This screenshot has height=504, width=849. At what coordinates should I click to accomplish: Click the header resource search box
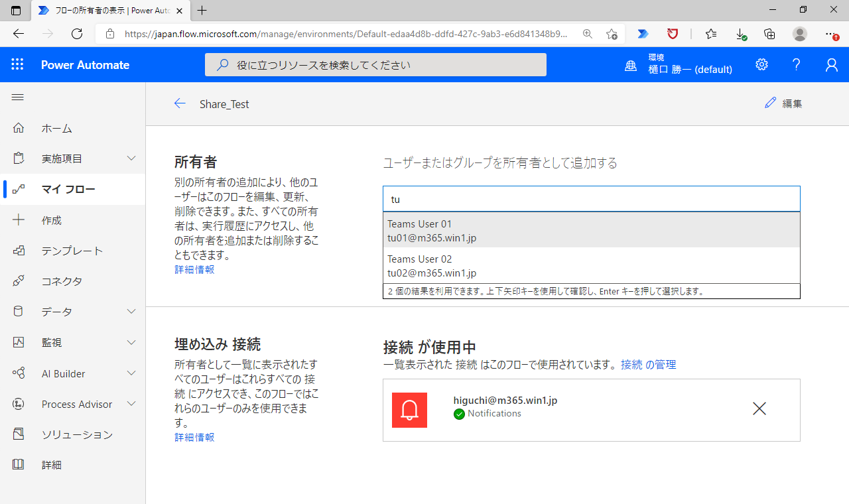click(x=375, y=65)
